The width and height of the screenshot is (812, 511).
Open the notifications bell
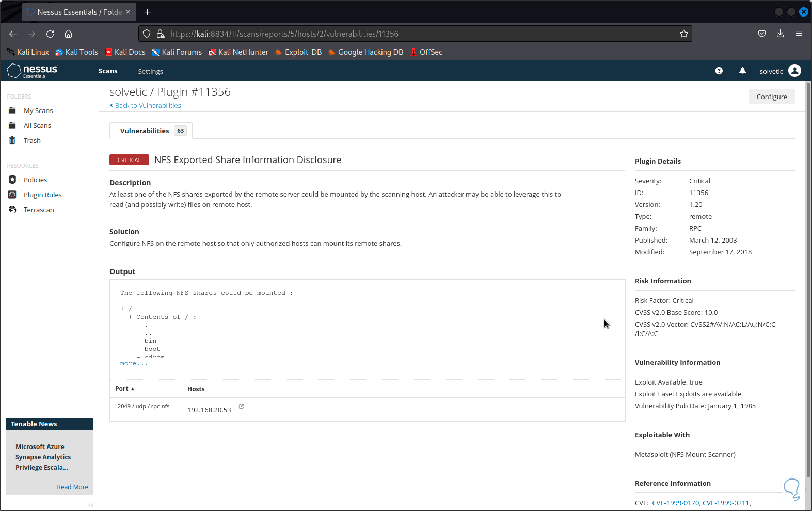point(742,71)
